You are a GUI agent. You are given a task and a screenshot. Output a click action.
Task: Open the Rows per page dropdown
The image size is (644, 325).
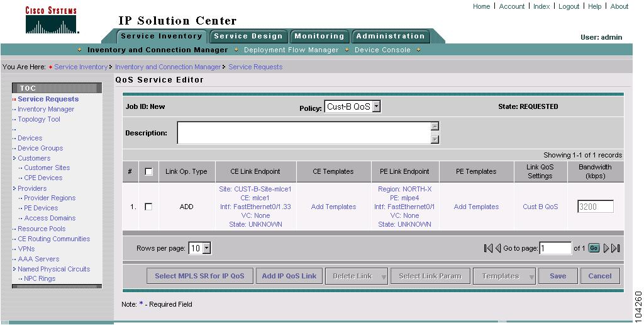click(199, 248)
